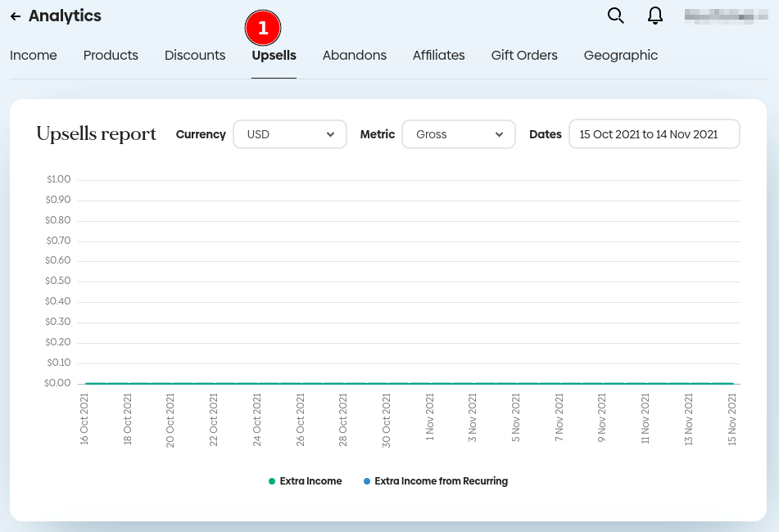
Task: Switch to the Income tab
Action: point(34,56)
